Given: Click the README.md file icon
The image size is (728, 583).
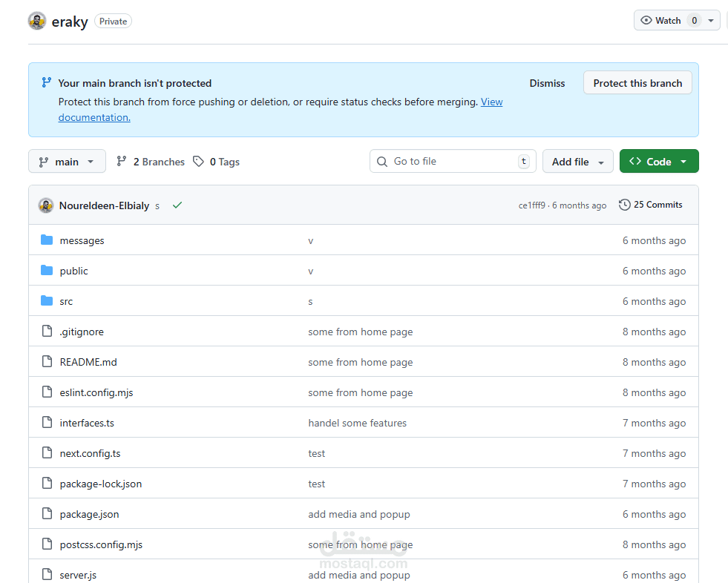Looking at the screenshot, I should 47,361.
